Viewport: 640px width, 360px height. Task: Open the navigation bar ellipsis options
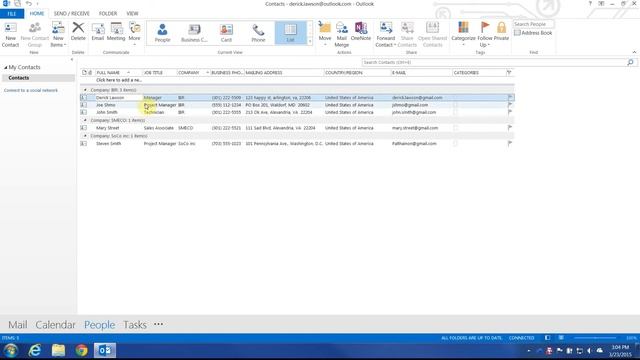click(x=158, y=324)
